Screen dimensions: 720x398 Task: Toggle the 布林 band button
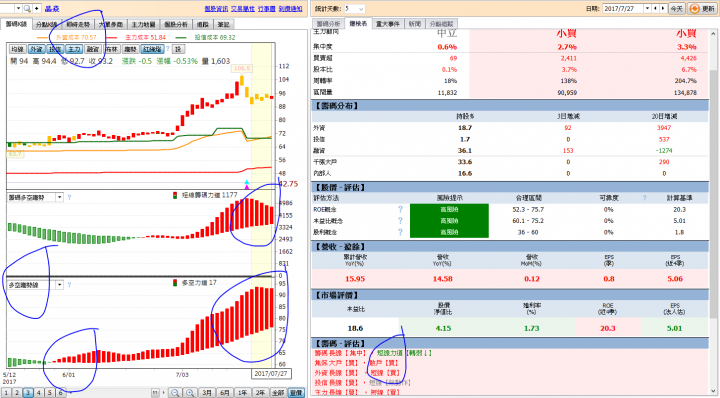(x=112, y=49)
